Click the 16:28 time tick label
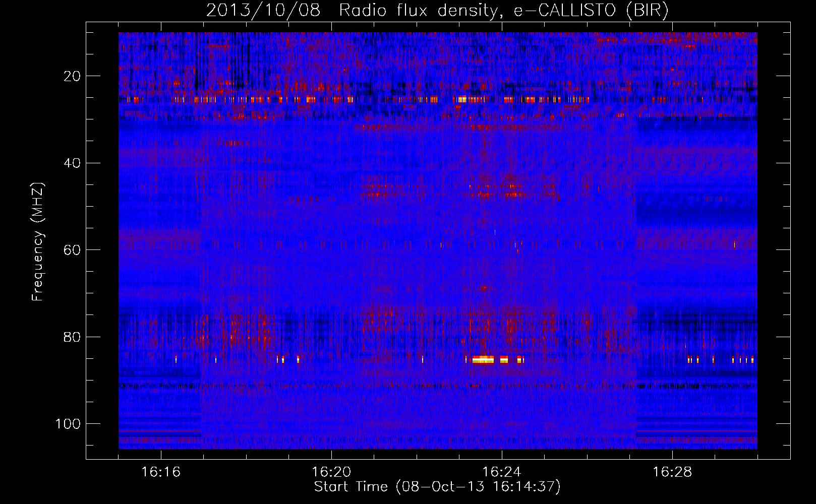The height and width of the screenshot is (504, 816). (x=672, y=472)
